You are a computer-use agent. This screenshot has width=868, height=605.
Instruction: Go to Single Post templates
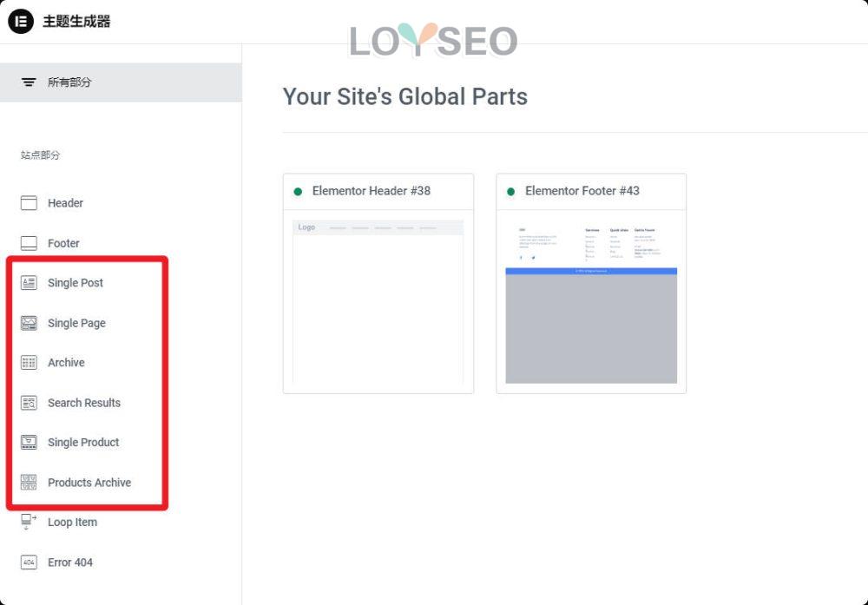pos(76,283)
